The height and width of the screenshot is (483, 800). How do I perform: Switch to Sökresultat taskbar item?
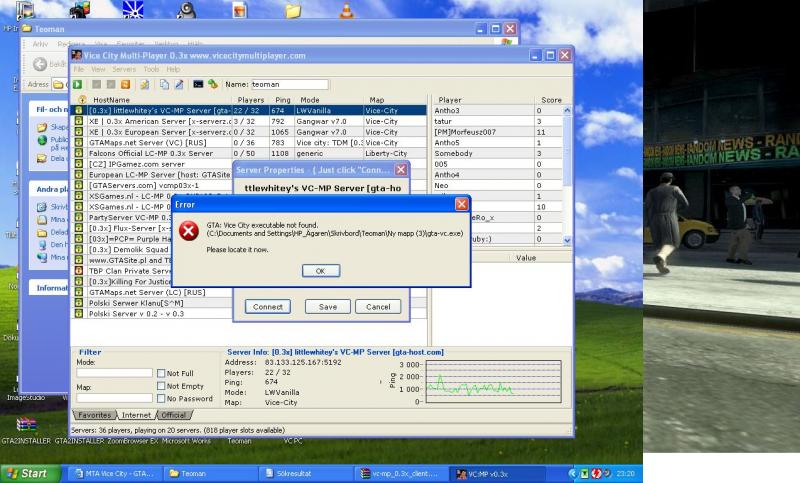click(306, 474)
